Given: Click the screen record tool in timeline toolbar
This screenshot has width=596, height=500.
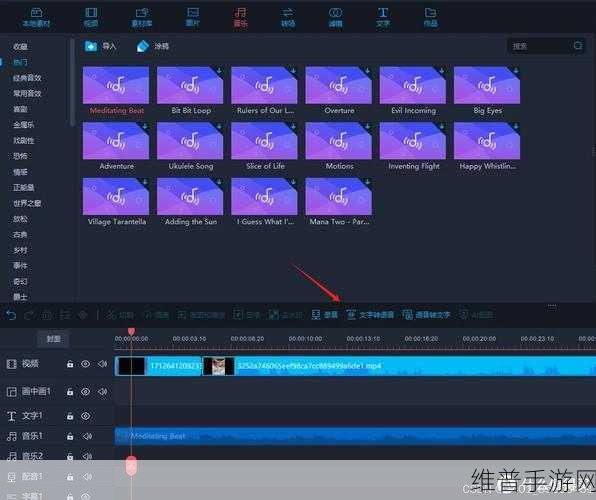Looking at the screenshot, I should 324,315.
